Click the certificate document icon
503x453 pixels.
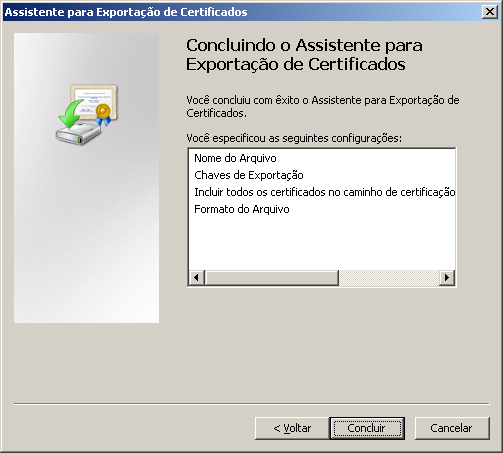(x=93, y=101)
